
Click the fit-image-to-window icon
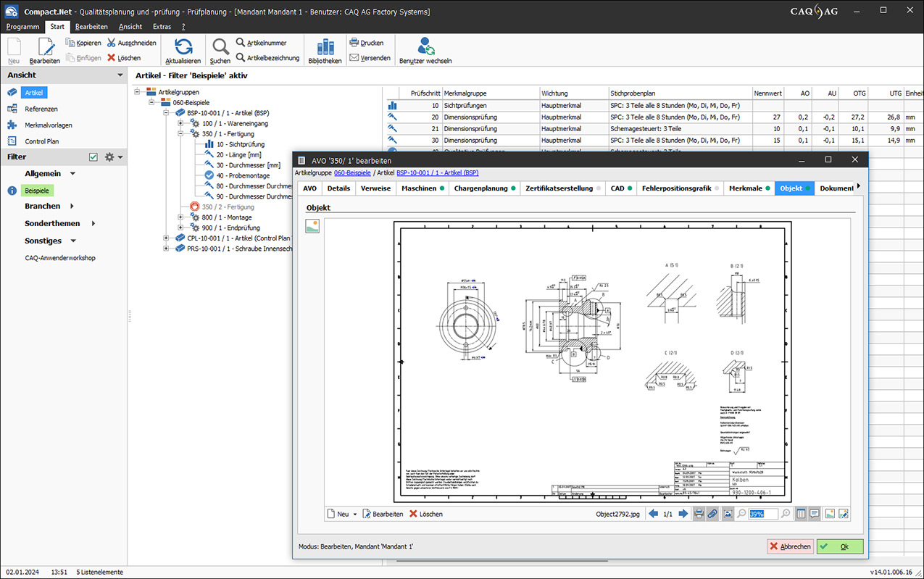728,514
